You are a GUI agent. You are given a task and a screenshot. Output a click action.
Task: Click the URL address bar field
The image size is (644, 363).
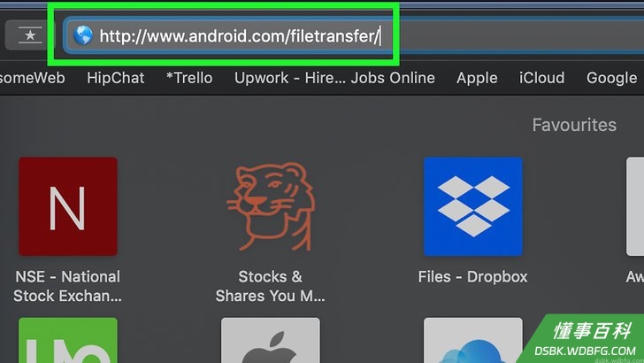[x=353, y=35]
